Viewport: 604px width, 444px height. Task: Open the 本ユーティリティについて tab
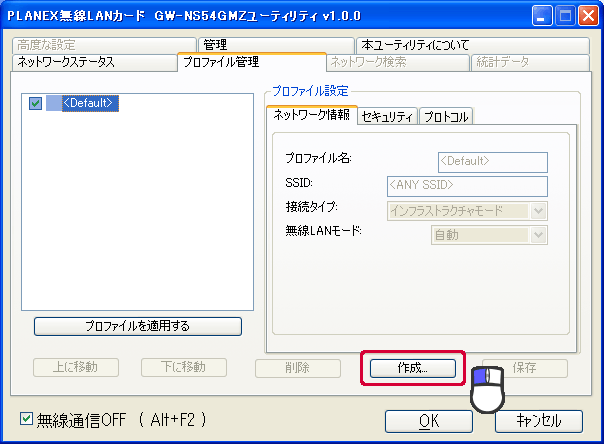[473, 45]
